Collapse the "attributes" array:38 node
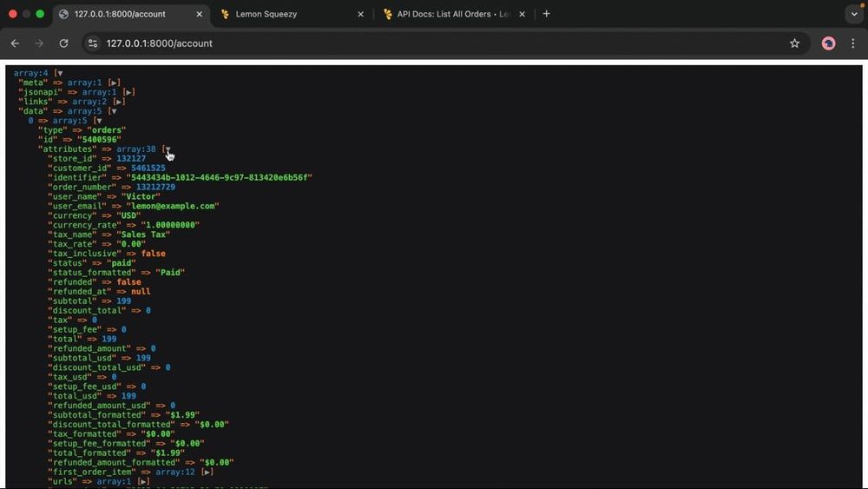868x489 pixels. pos(168,149)
